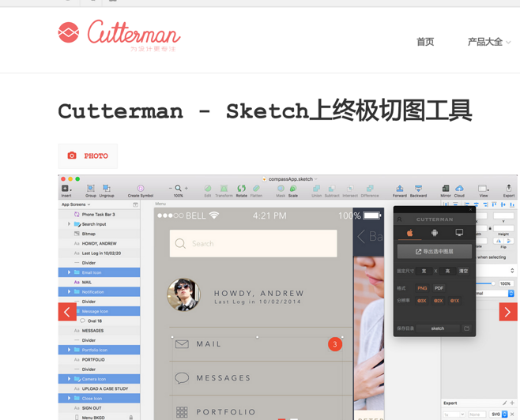This screenshot has width=520, height=420.
Task: Click the Intersect boolean icon
Action: (x=350, y=189)
